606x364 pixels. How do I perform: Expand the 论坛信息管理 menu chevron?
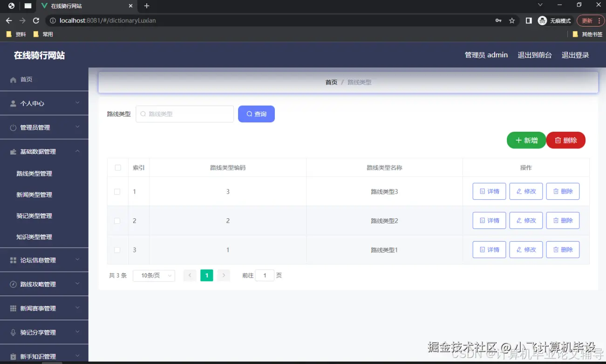point(78,260)
